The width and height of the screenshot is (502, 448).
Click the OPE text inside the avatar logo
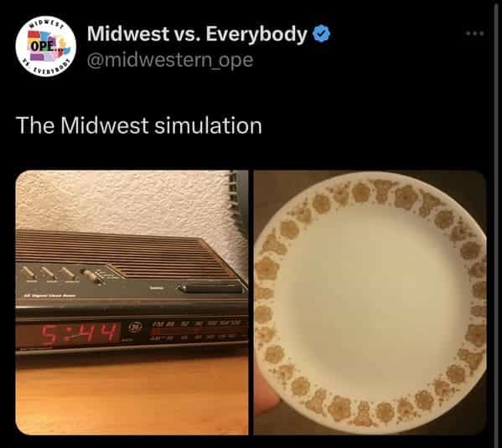click(43, 45)
